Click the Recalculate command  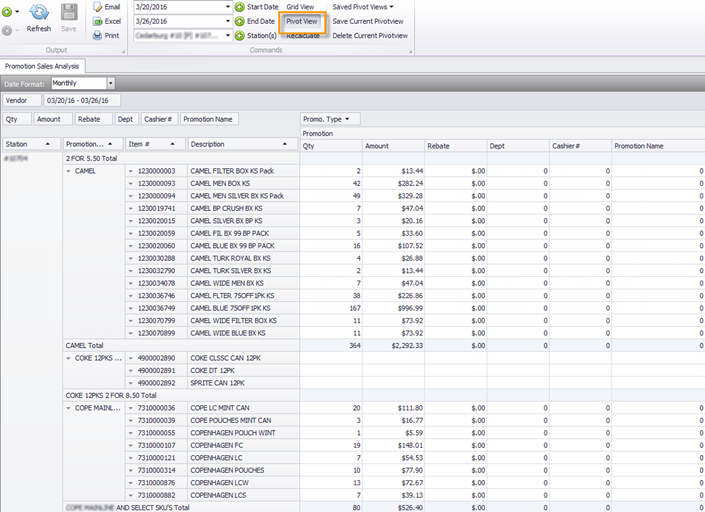click(303, 36)
